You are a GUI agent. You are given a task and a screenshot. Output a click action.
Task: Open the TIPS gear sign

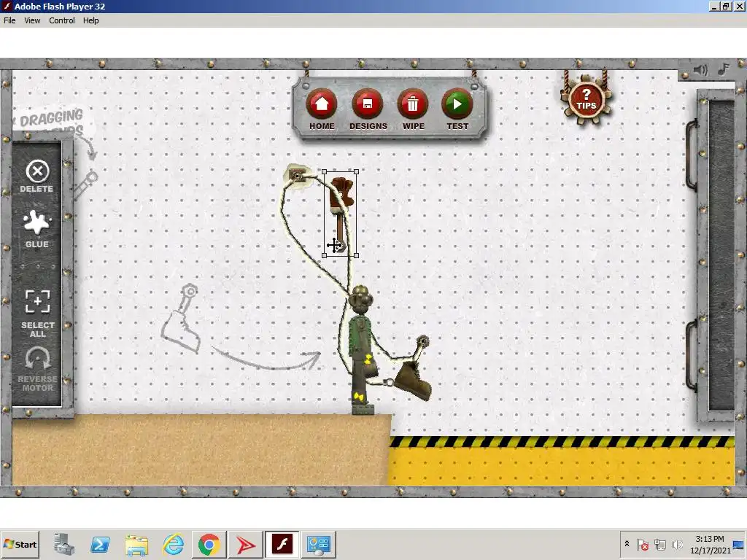[x=586, y=101]
